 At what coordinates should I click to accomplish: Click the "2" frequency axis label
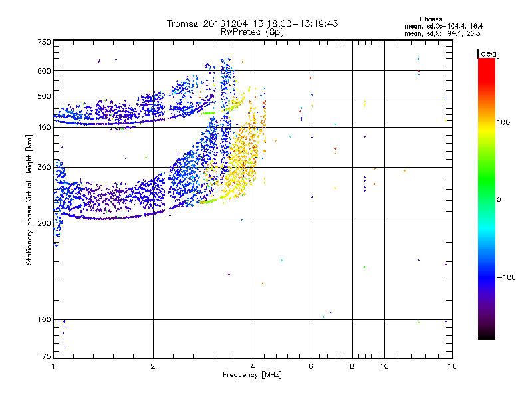[x=153, y=366]
